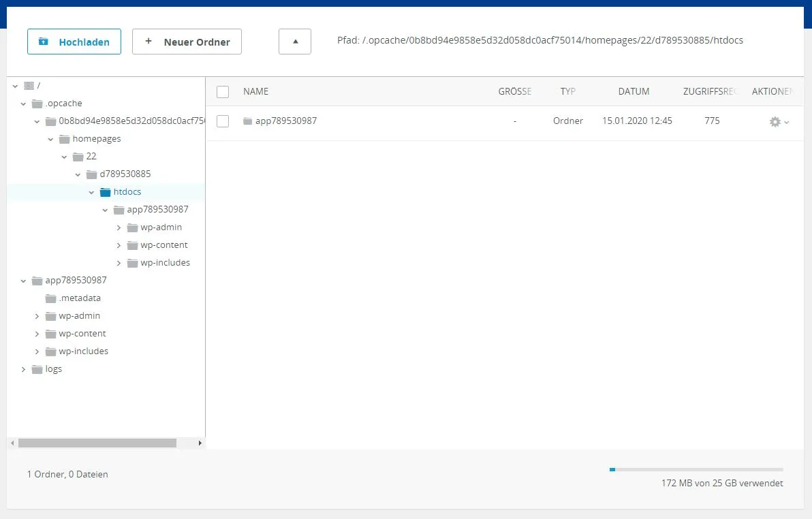
Task: Click the Hochladen upload button
Action: (74, 42)
